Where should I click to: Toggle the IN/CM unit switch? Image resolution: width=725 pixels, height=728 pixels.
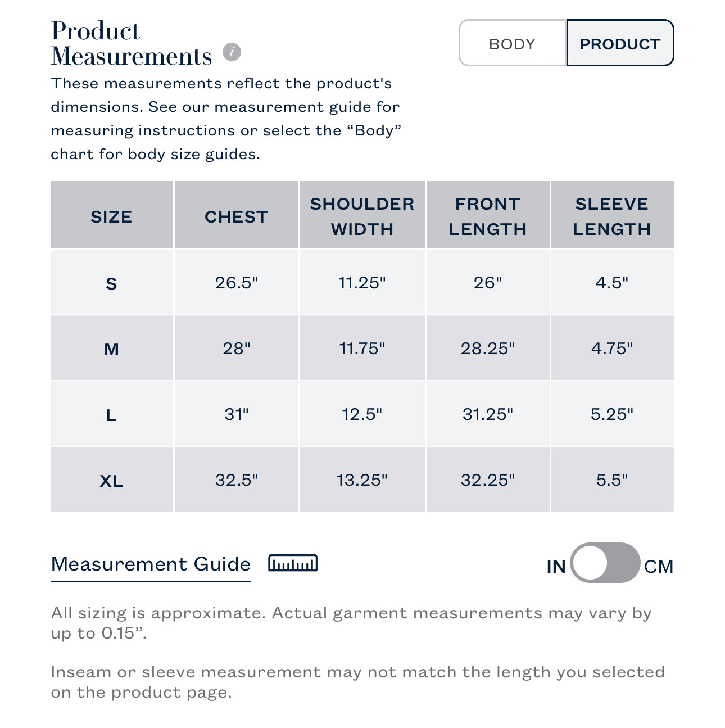click(605, 563)
